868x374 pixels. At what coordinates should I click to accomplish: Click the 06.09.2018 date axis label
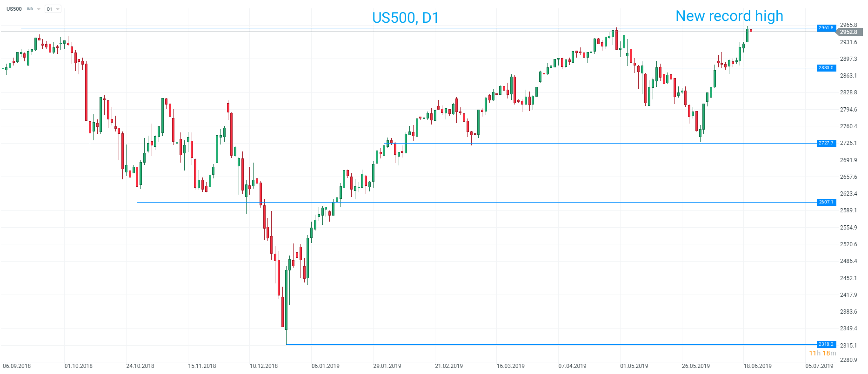(x=17, y=366)
